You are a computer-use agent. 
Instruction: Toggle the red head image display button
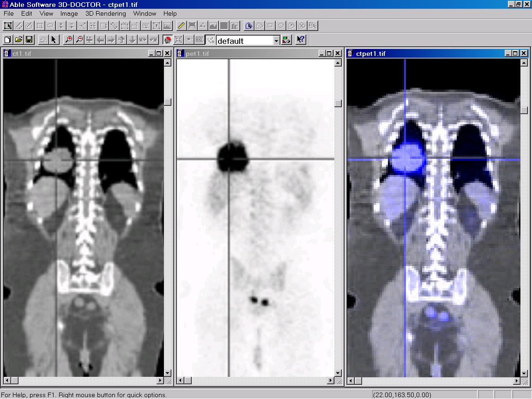pyautogui.click(x=168, y=40)
